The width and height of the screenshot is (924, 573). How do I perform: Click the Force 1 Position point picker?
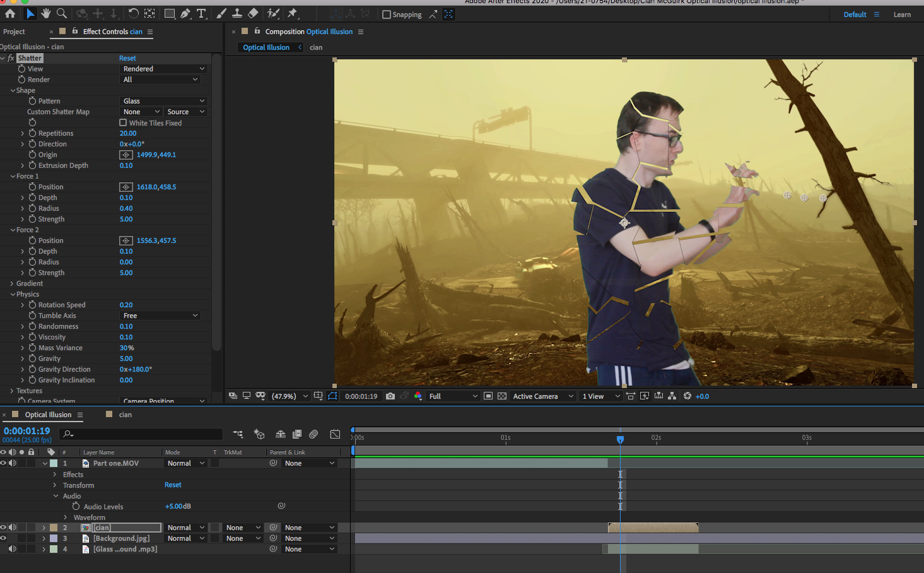[x=126, y=187]
